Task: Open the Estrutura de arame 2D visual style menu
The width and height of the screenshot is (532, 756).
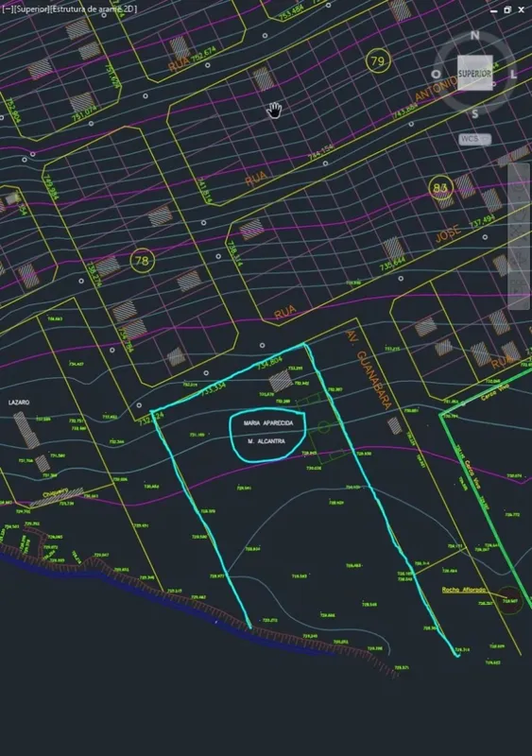Action: click(x=94, y=9)
